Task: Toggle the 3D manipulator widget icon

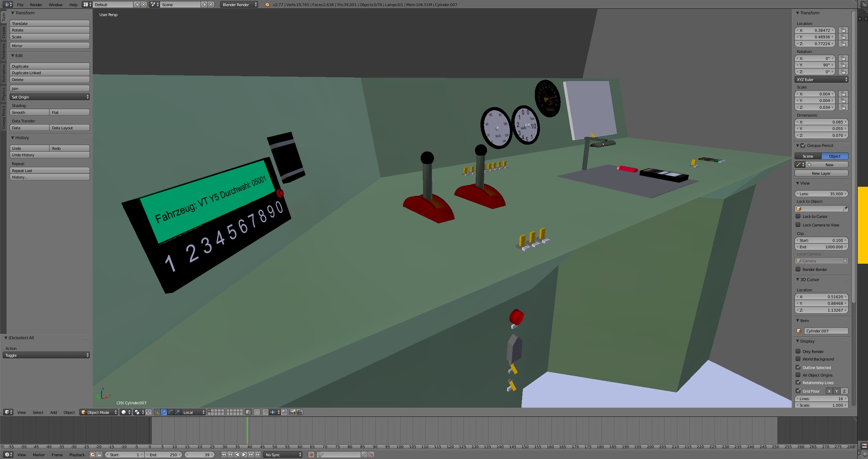Action: coord(157,412)
